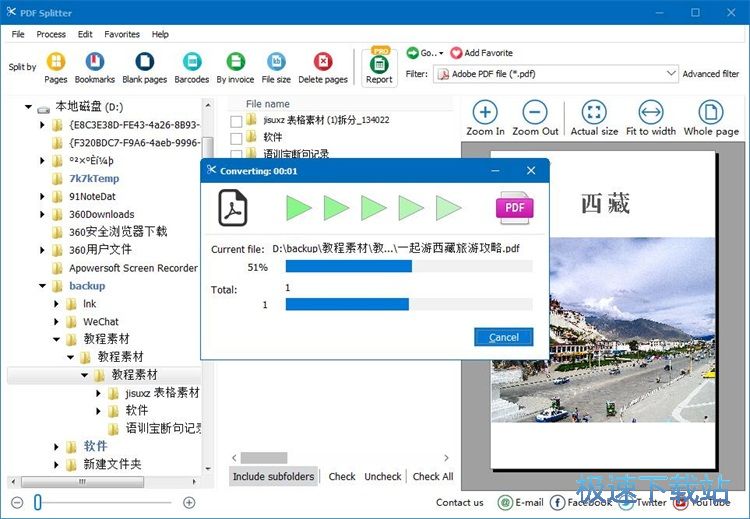Screen dimensions: 750x519
Task: Close the Converting dialog
Action: (531, 170)
